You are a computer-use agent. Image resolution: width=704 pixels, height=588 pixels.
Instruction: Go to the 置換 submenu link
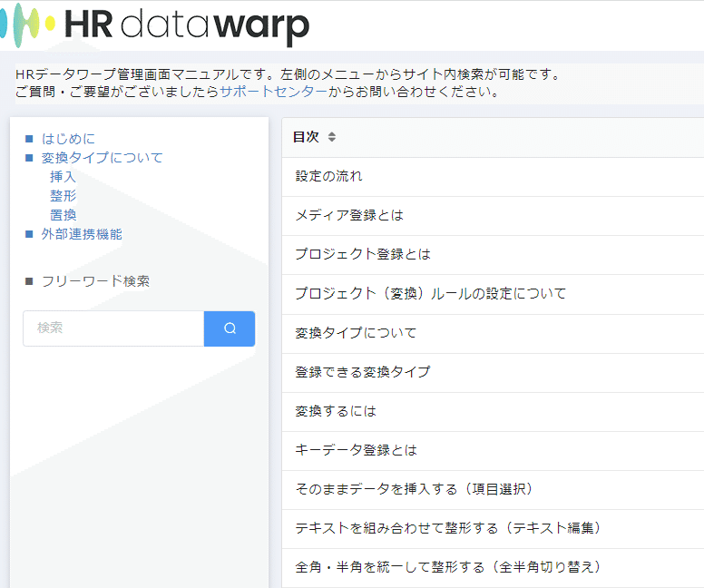(63, 215)
